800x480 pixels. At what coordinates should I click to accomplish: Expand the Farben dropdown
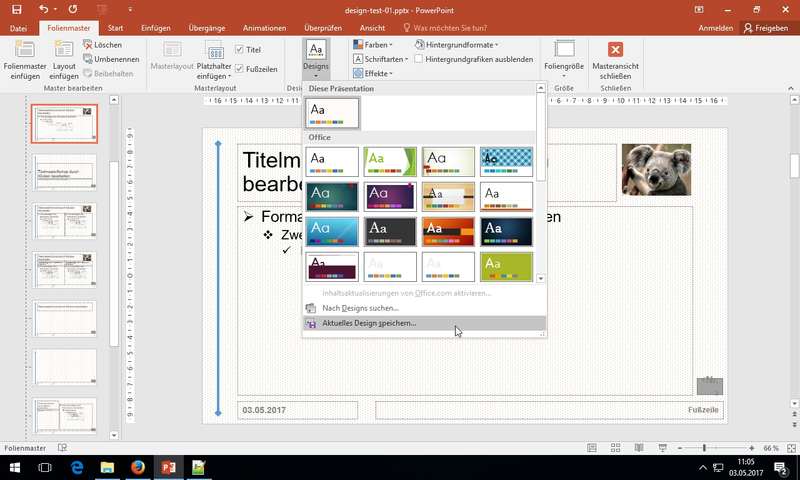373,45
